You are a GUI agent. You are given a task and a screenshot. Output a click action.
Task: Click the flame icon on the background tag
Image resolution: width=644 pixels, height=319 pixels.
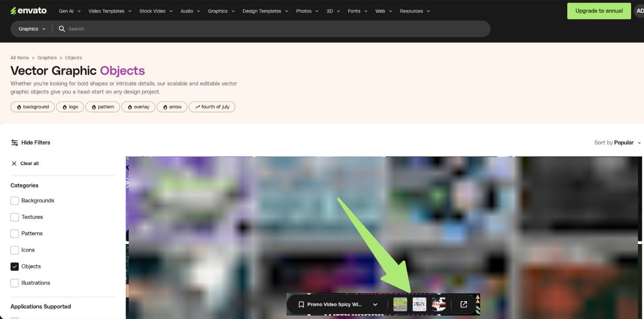(x=19, y=107)
